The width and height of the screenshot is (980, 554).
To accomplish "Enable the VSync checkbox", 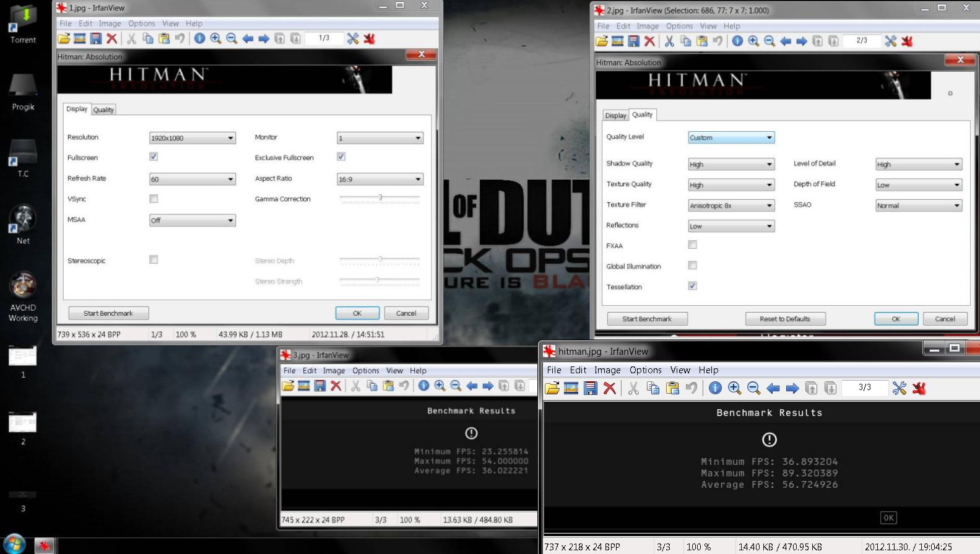I will click(154, 199).
